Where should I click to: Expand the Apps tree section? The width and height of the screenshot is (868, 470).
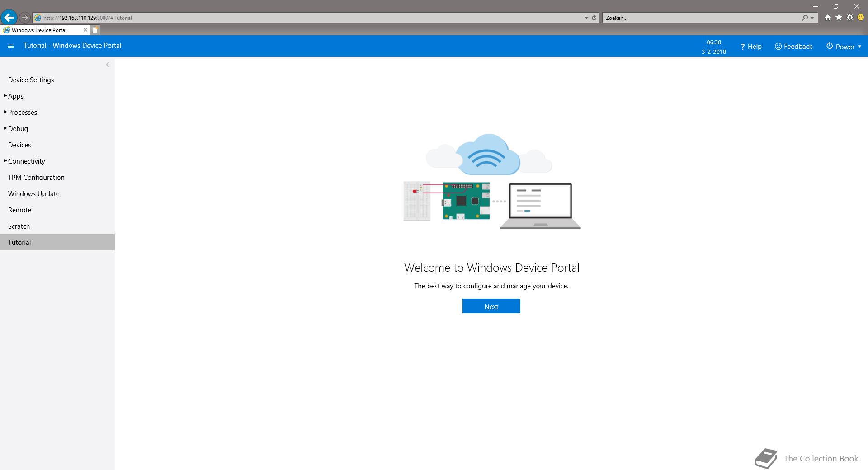tap(5, 96)
